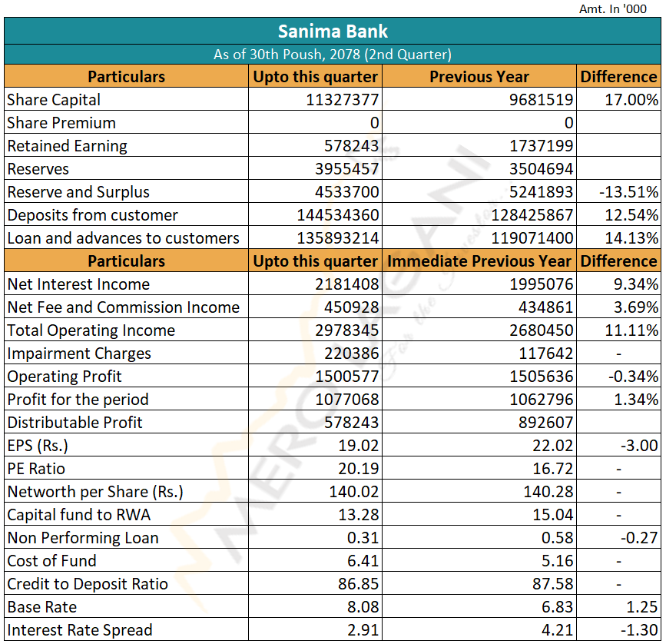
Task: Select the 'Immediate Previous Year' column header
Action: 479,261
